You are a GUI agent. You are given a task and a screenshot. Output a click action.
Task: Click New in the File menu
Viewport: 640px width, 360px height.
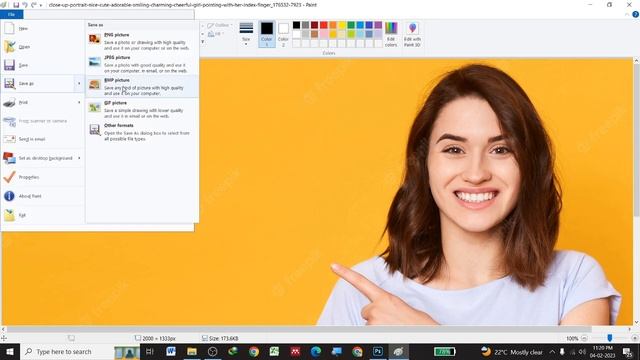[42, 29]
